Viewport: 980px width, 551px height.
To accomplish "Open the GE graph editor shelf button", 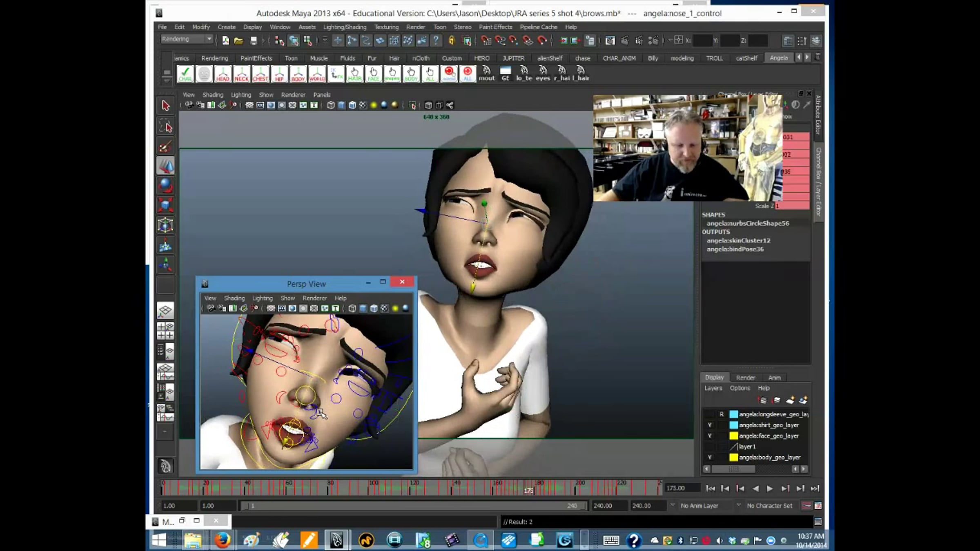I will tap(506, 74).
